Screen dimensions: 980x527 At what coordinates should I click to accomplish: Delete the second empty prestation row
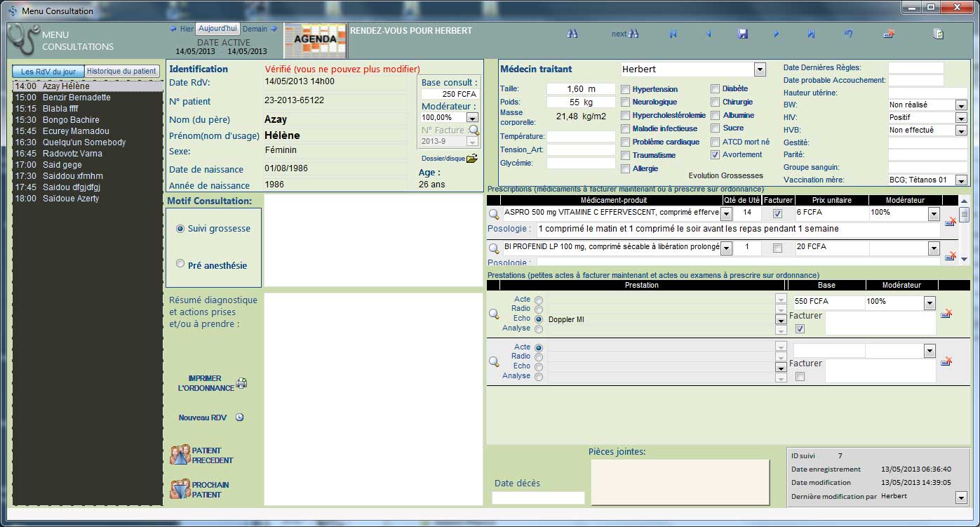point(946,361)
